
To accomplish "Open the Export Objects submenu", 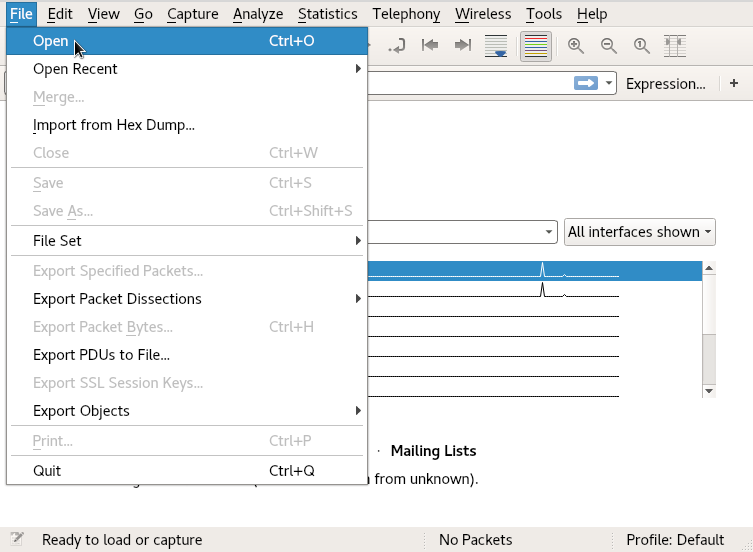I will point(187,411).
